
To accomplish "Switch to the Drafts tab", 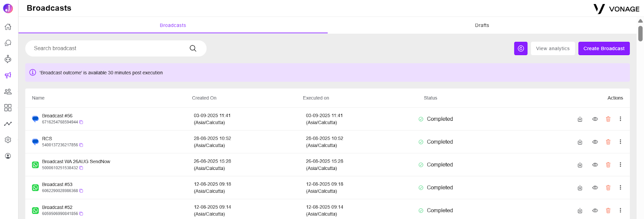I will 482,25.
